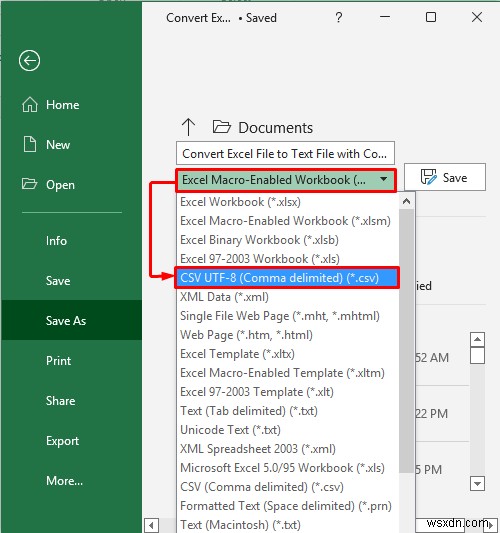The height and width of the screenshot is (533, 500).
Task: Click the New blank page icon
Action: [30, 144]
